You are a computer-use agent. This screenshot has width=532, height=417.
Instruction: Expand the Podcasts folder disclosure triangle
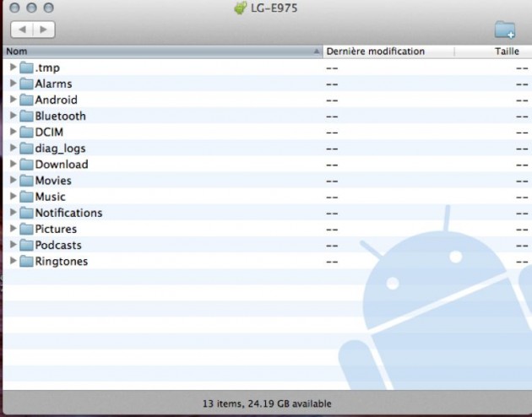point(13,245)
